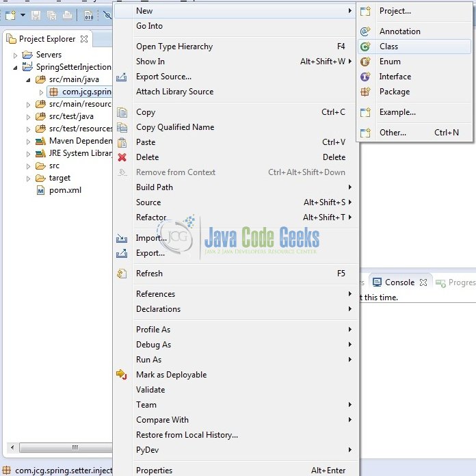Click the Export icon in the context menu
Image resolution: width=476 pixels, height=476 pixels.
click(122, 253)
